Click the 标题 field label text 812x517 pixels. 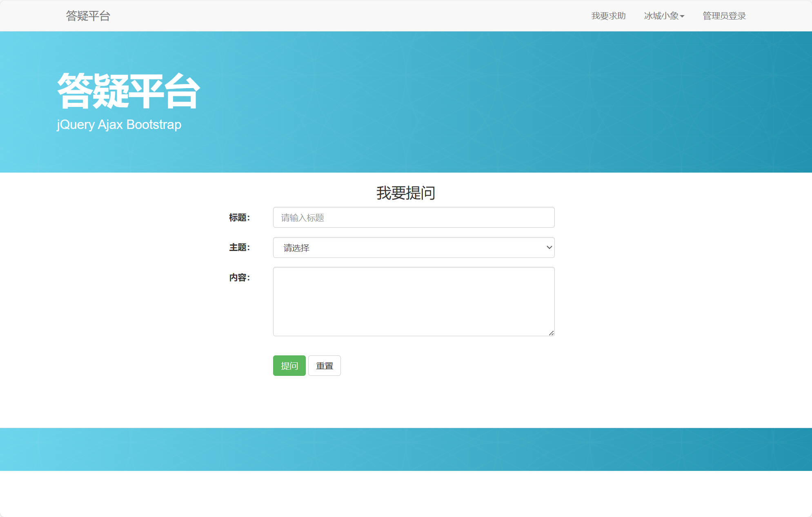239,217
